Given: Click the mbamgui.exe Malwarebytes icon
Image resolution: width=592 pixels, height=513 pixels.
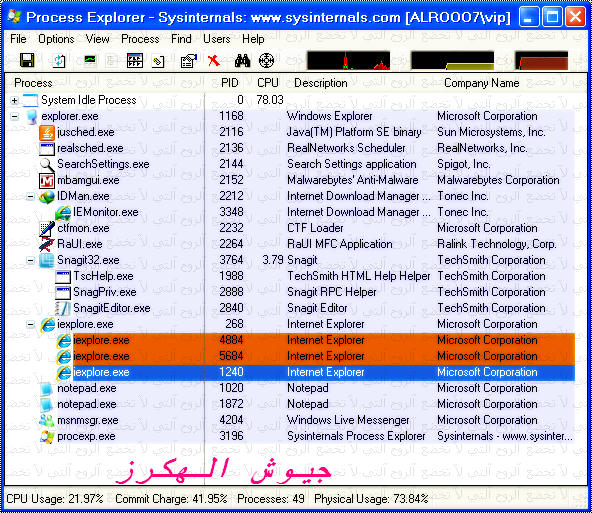Looking at the screenshot, I should point(47,180).
